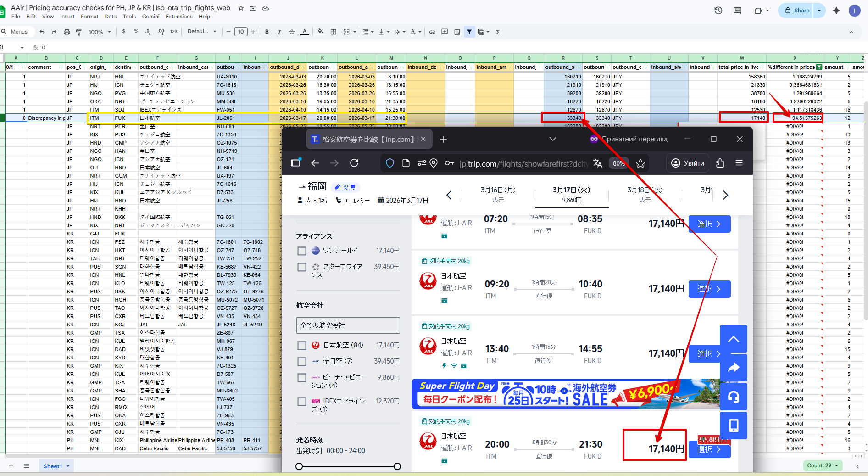Open filter for %different in prices column

pos(819,67)
